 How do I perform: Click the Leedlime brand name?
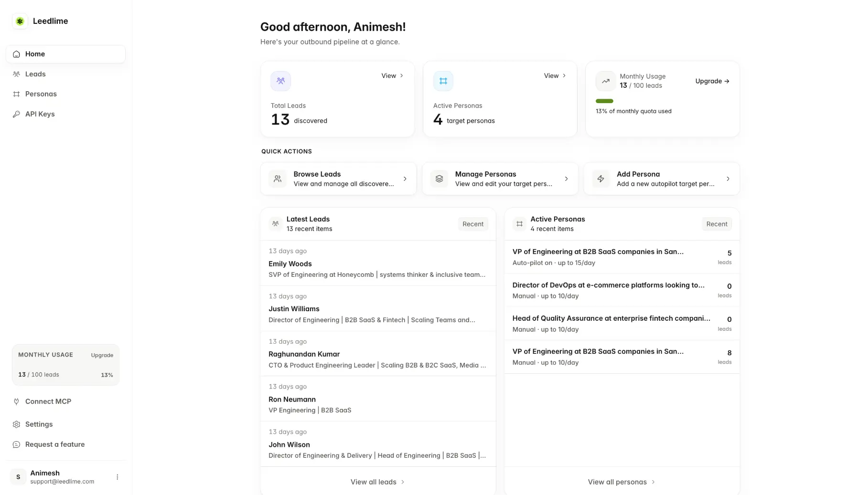click(x=51, y=21)
